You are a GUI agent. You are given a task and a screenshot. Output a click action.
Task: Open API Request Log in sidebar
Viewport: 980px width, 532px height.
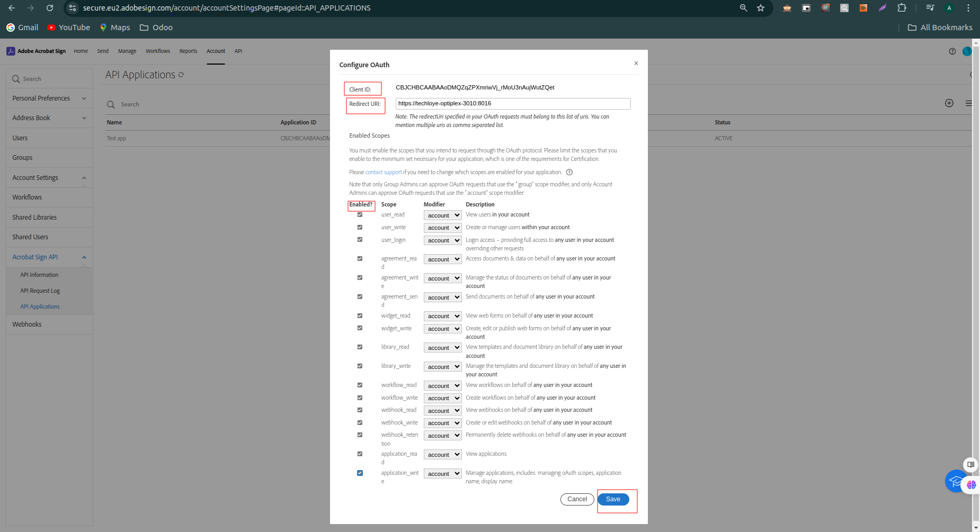40,291
